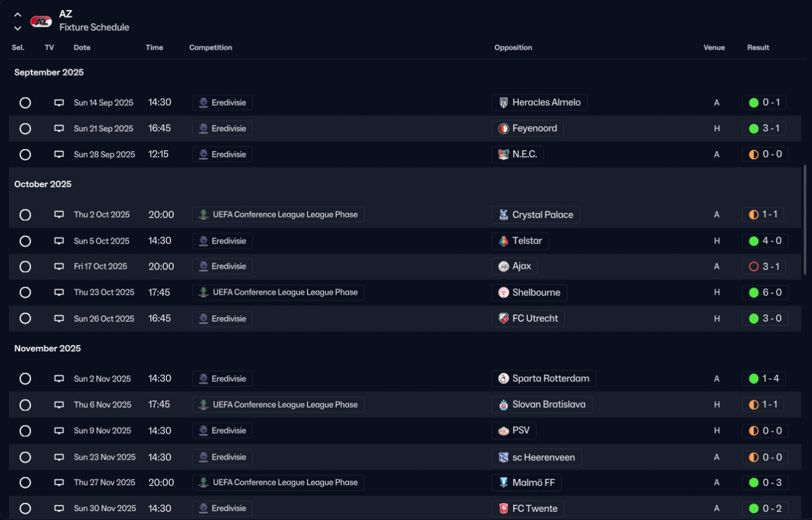This screenshot has height=520, width=812.
Task: Click the Feyenoord club crest
Action: pyautogui.click(x=504, y=129)
